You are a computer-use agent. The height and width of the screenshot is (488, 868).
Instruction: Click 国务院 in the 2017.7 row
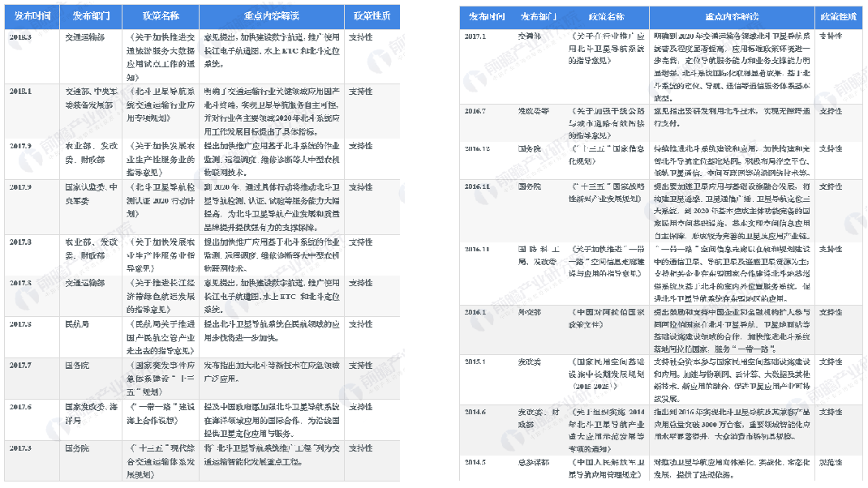[77, 366]
